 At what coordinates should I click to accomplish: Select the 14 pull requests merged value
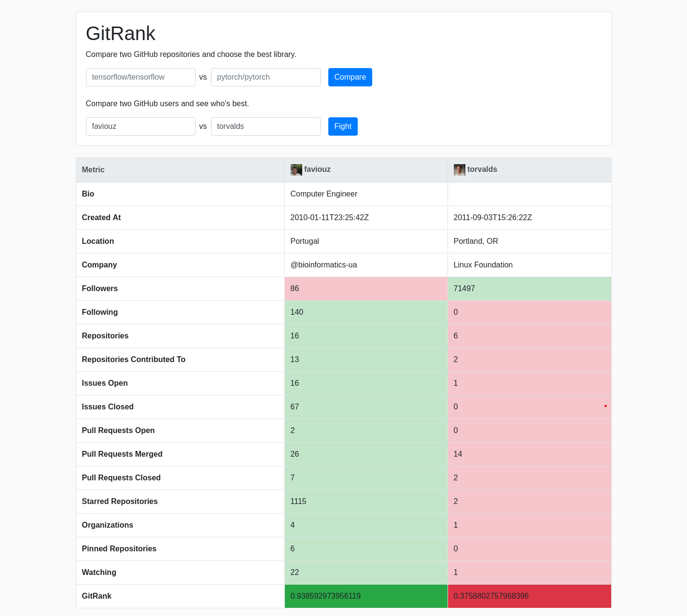(x=458, y=454)
